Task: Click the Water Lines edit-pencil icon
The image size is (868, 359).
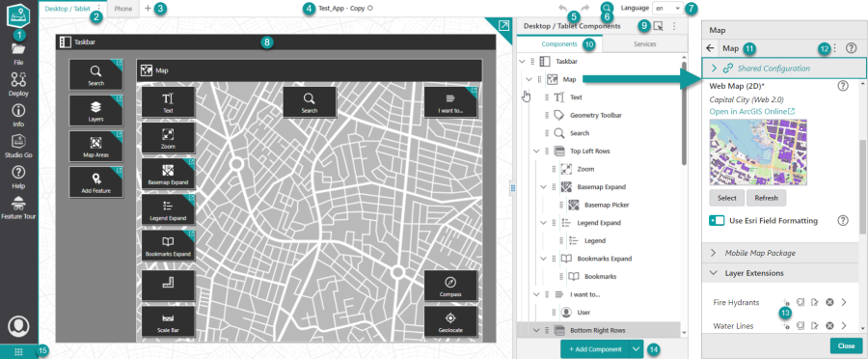Action: coord(814,325)
